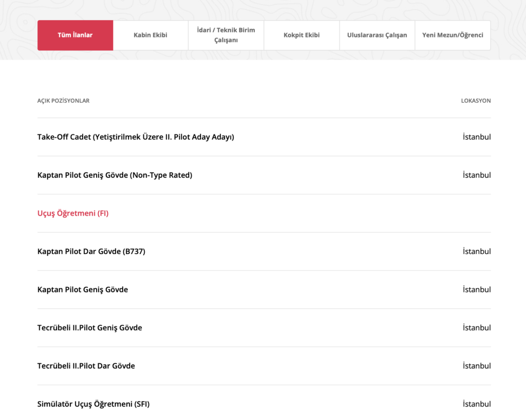
Task: Click the AÇIK POZİSYONLAR column header
Action: (63, 101)
